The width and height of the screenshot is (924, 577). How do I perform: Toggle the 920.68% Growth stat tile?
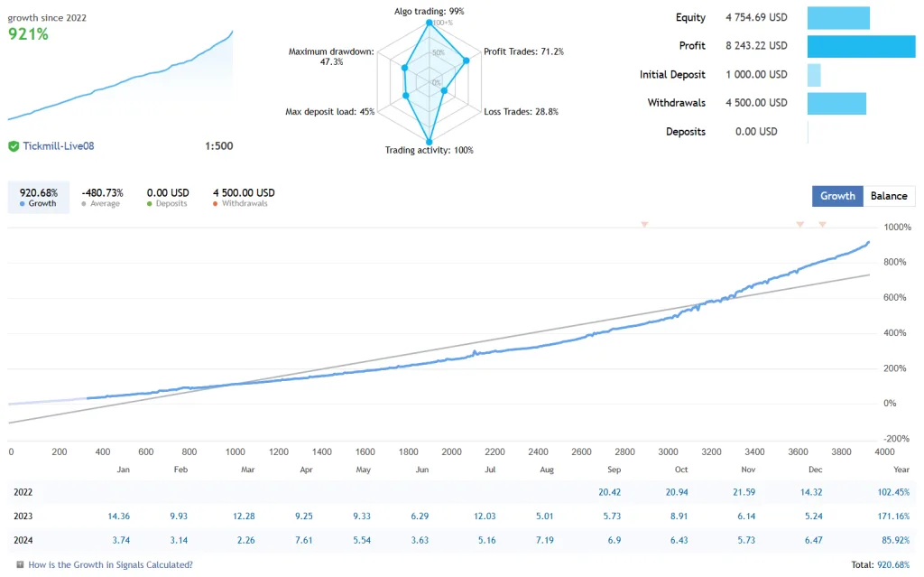[x=38, y=196]
